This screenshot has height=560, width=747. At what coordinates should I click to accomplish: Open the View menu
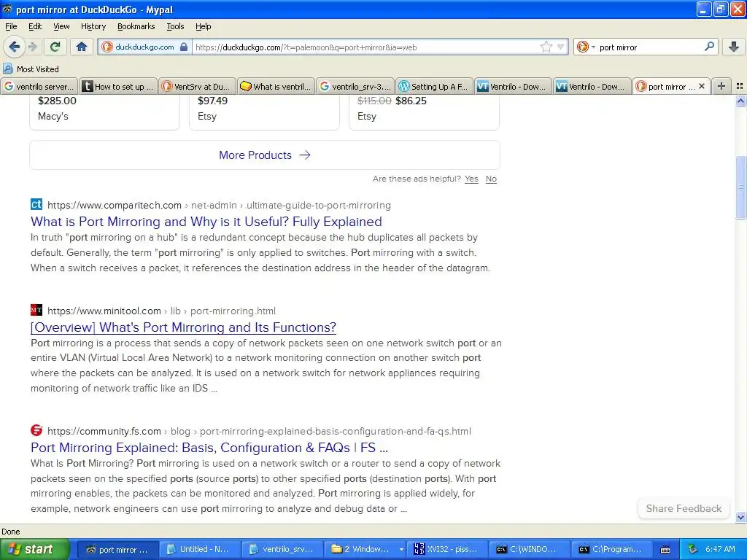[x=61, y=26]
